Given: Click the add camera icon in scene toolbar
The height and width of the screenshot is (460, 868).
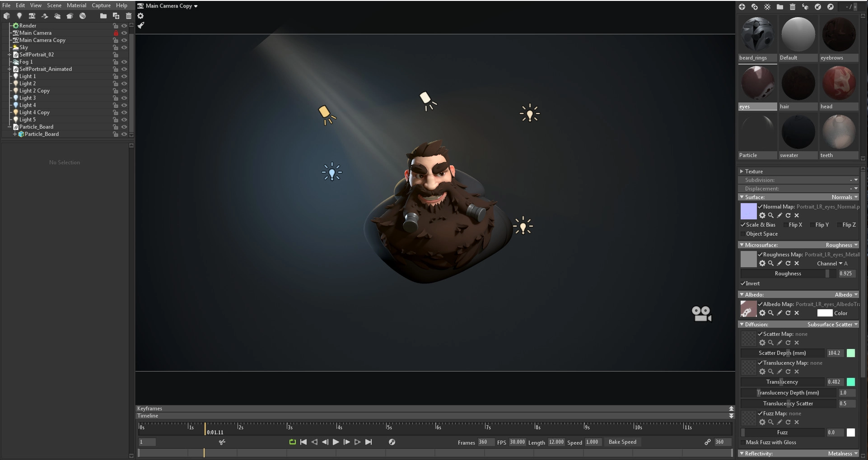Looking at the screenshot, I should (32, 16).
